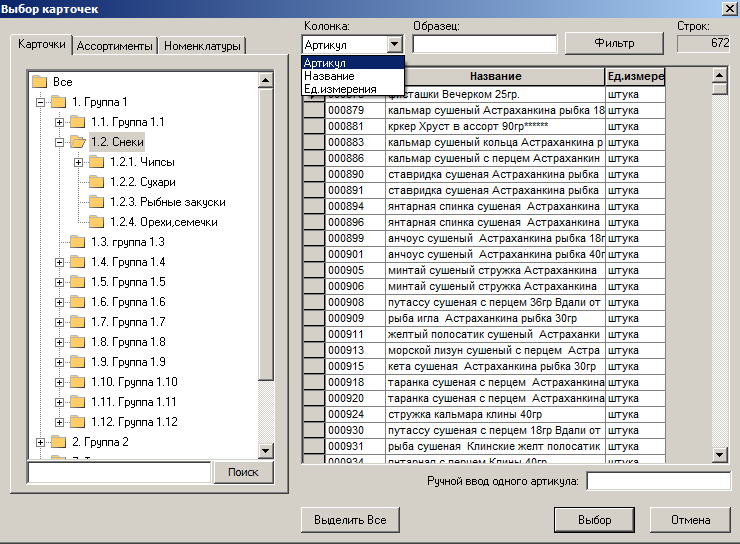Expand the '2. Группа 2' node
740x544 pixels.
click(x=41, y=443)
